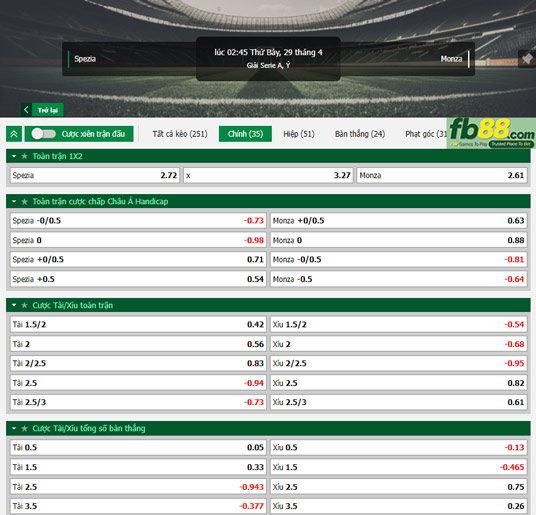Click the double-chevron collapse all icon
This screenshot has width=536, height=515.
14,134
